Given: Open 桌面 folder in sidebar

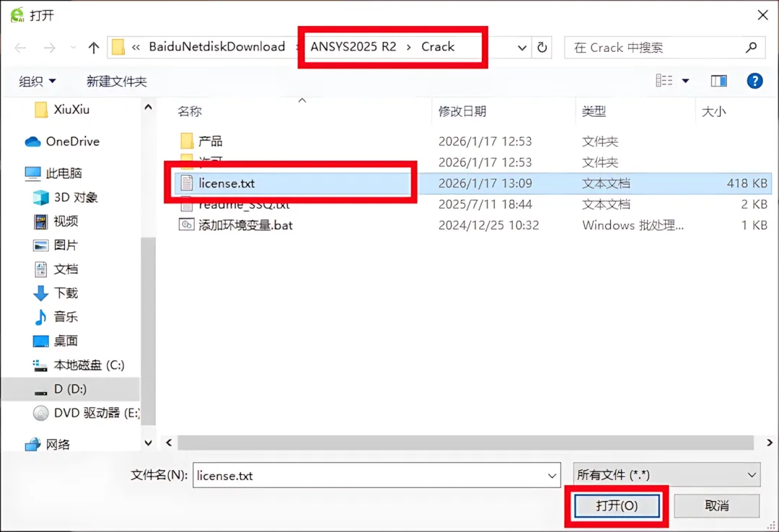Looking at the screenshot, I should click(56, 341).
